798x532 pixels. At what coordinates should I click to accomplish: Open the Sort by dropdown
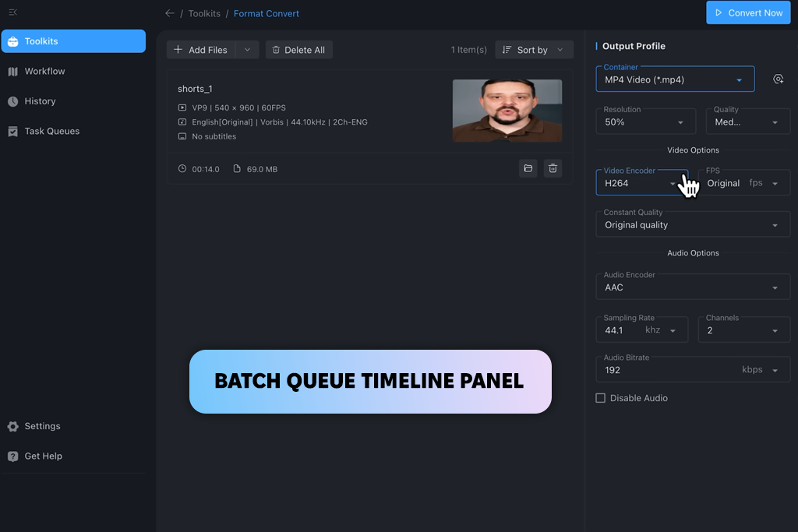[534, 50]
